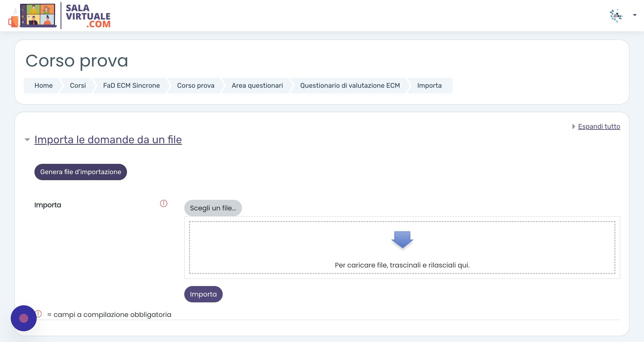Open the Corsi breadcrumb
The width and height of the screenshot is (644, 342).
tap(78, 85)
